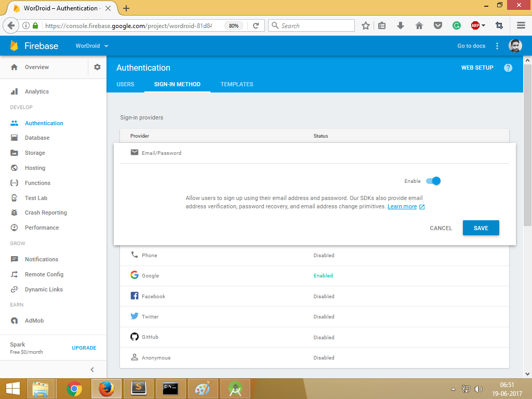Open project settings gear icon

tap(97, 67)
